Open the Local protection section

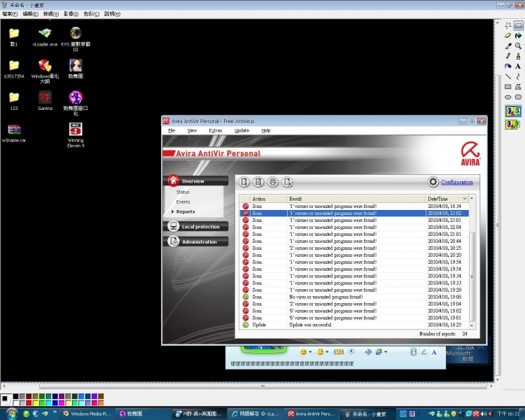click(196, 226)
